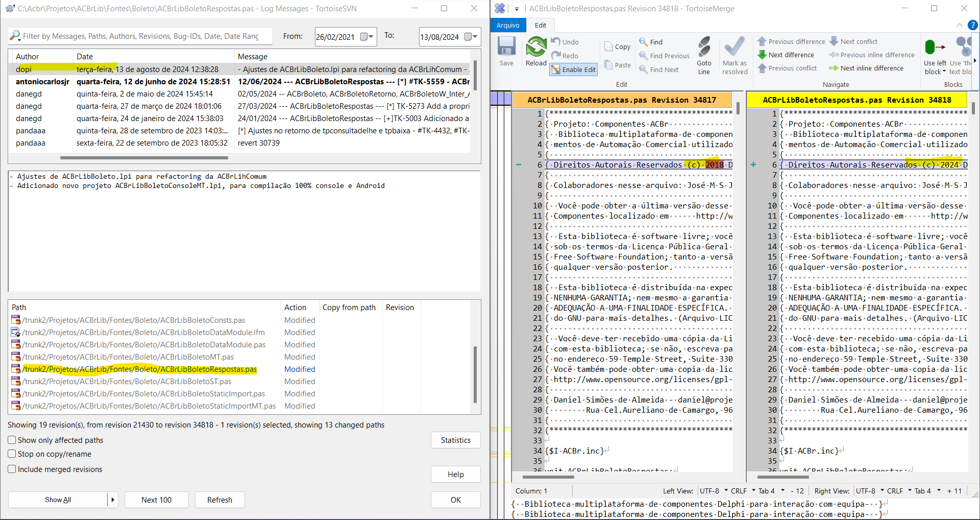Select ACBrLibBoletoConsts.pas file icon
Image resolution: width=980 pixels, height=520 pixels.
pos(16,320)
